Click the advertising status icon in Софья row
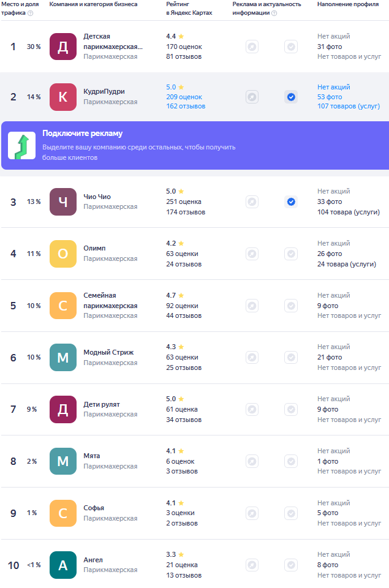 click(x=252, y=513)
